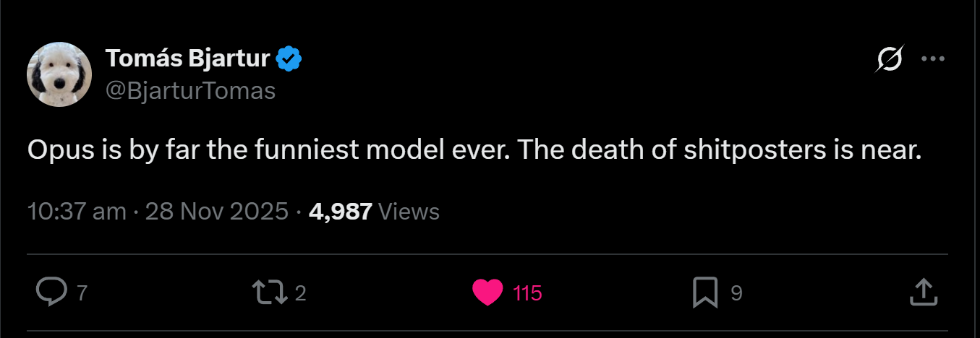Open Tomás Bjartur's dog profile picture

[59, 74]
